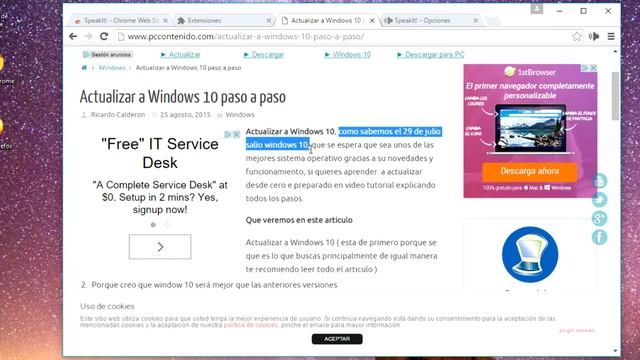Click the highlighted text salio windows 10
Screen dimensions: 640x360
pos(277,145)
